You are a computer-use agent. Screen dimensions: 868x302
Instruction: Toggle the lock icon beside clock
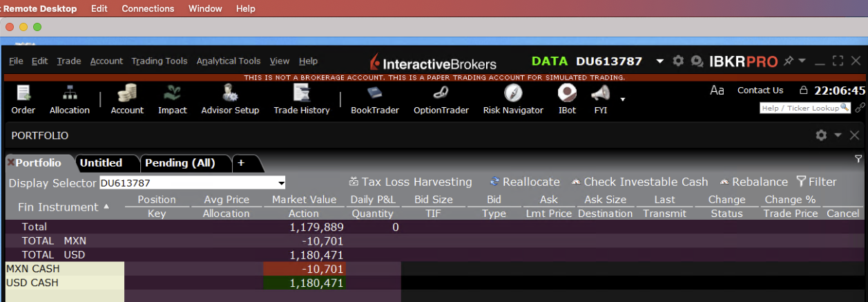803,91
